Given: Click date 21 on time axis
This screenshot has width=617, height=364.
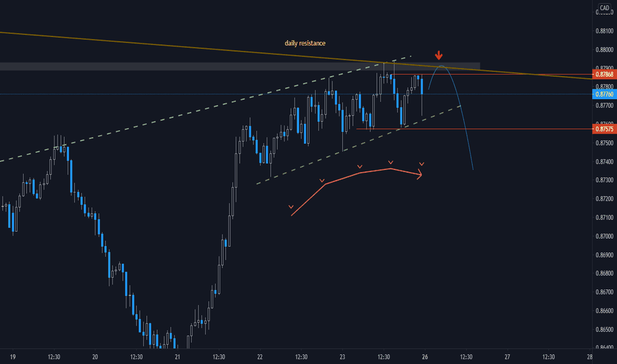Looking at the screenshot, I should 177,357.
